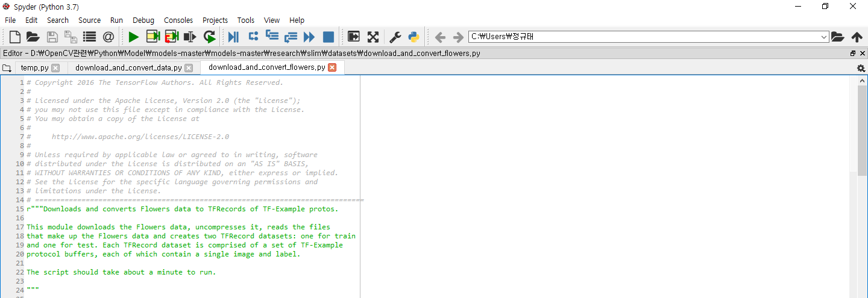Image resolution: width=868 pixels, height=298 pixels.
Task: Change to parent directory up arrow
Action: point(857,37)
